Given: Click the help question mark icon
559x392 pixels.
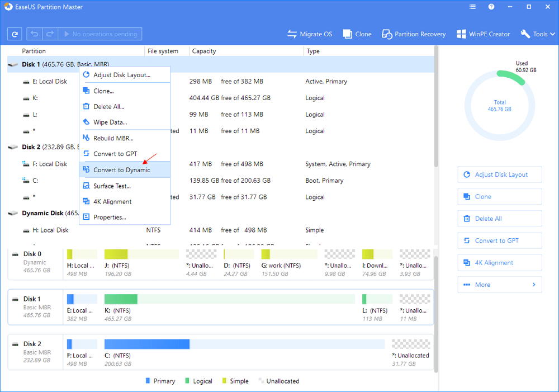Looking at the screenshot, I should coord(491,8).
